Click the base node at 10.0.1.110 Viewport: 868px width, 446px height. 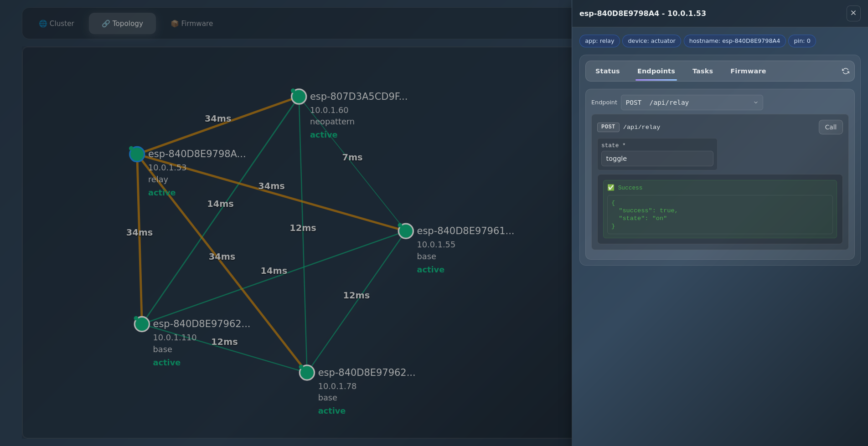pos(142,324)
